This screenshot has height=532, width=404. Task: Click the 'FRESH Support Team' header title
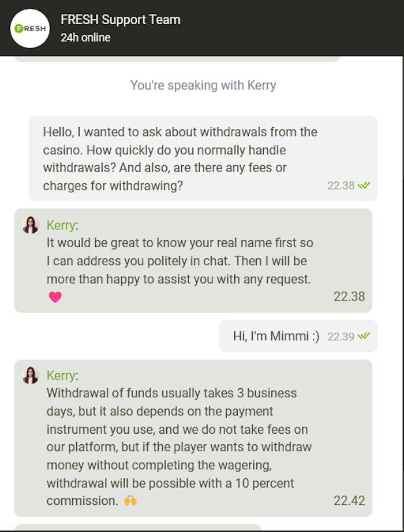pos(121,20)
